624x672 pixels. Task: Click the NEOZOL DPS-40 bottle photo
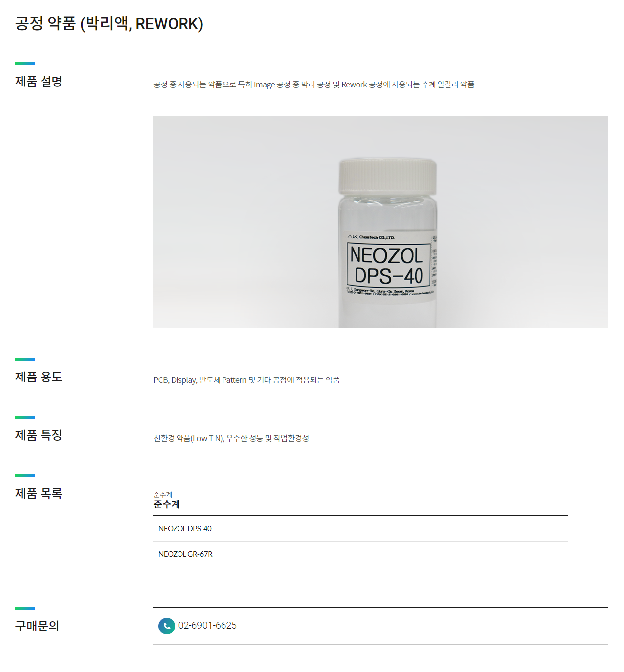(x=381, y=222)
